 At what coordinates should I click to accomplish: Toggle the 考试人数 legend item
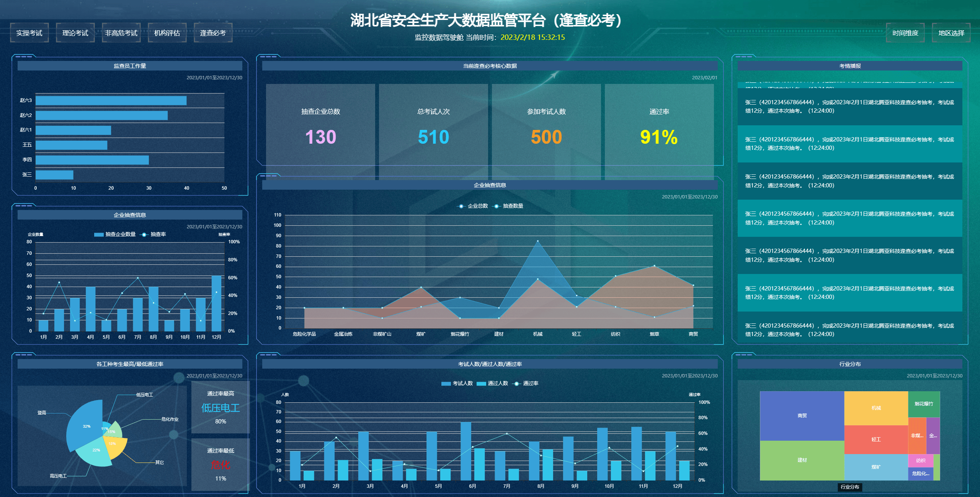coord(457,383)
